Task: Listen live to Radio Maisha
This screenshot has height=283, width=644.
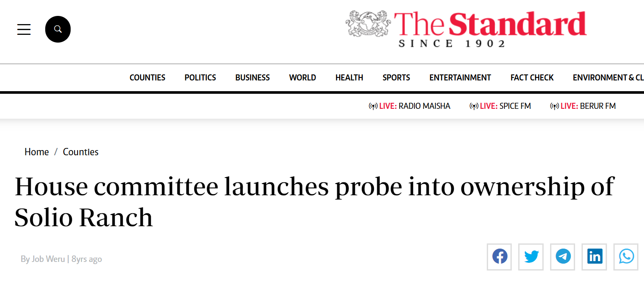Action: (x=410, y=106)
